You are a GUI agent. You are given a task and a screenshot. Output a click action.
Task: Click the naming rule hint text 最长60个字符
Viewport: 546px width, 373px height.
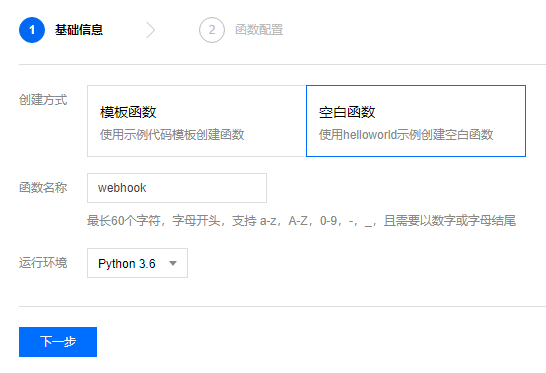pos(123,220)
